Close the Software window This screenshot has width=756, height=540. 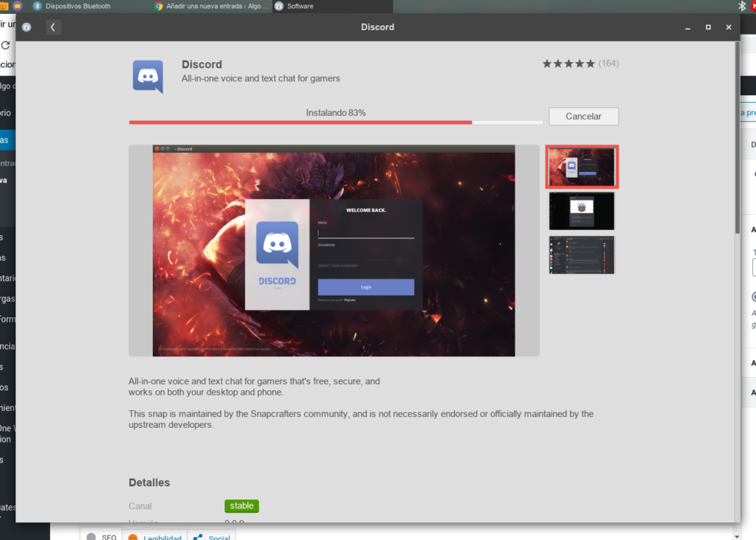point(729,27)
